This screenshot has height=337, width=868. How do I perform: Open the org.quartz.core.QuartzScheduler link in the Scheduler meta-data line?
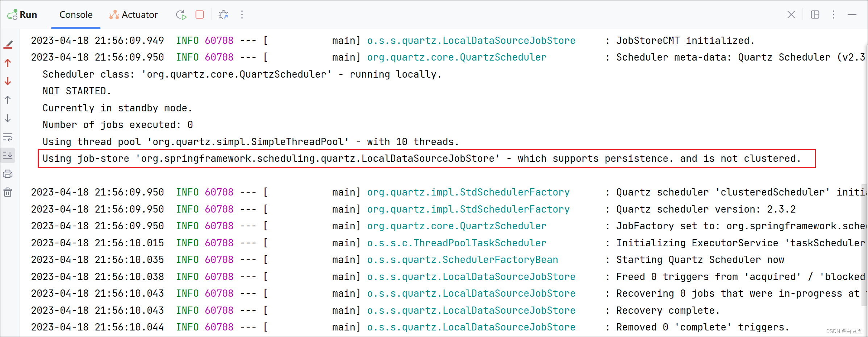(x=456, y=57)
